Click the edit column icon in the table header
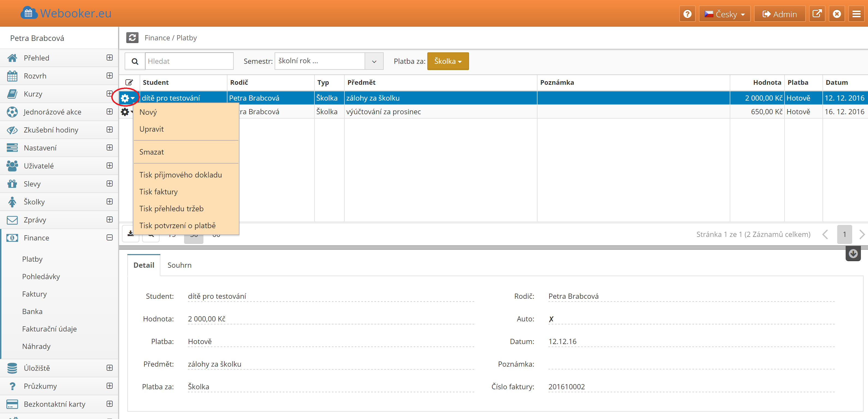 (x=129, y=83)
